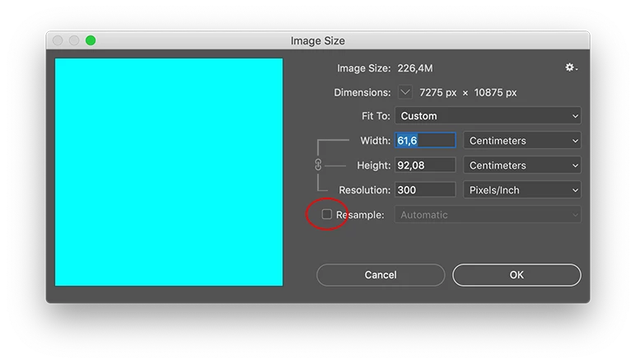Confirm with the OK button
This screenshot has width=636, height=364.
pos(517,275)
